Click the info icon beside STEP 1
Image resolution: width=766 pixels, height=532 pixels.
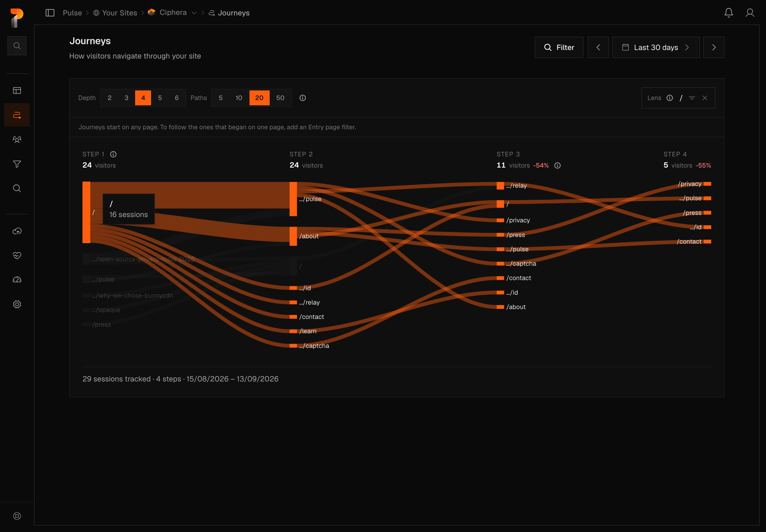[x=113, y=154]
